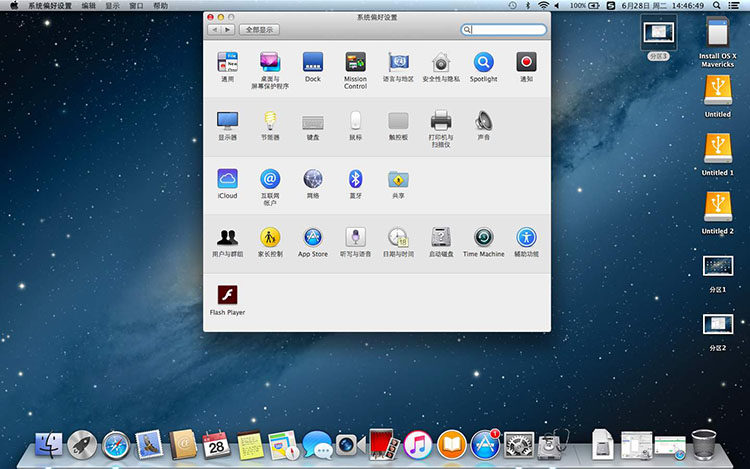Open Security & Privacy (安全性与隐私) pane

441,67
